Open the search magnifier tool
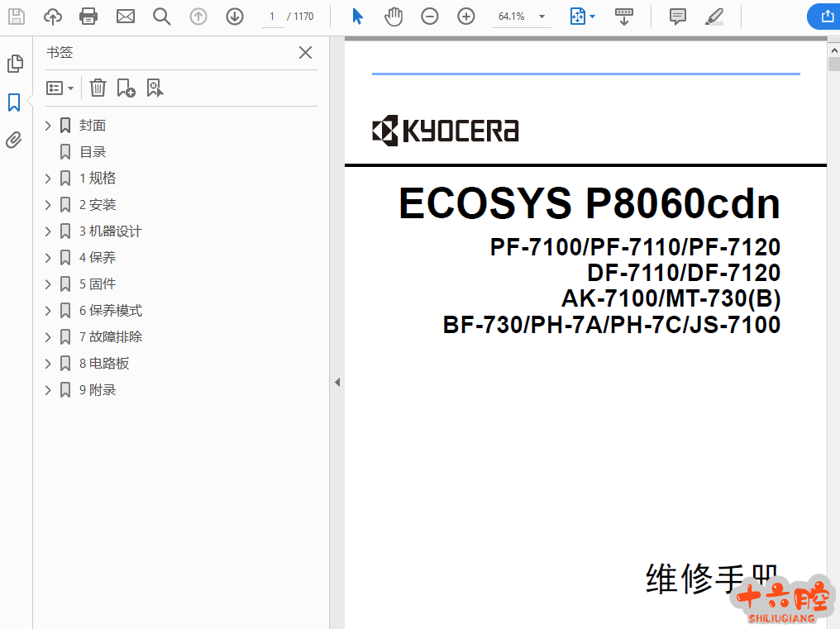This screenshot has height=629, width=840. pyautogui.click(x=162, y=17)
